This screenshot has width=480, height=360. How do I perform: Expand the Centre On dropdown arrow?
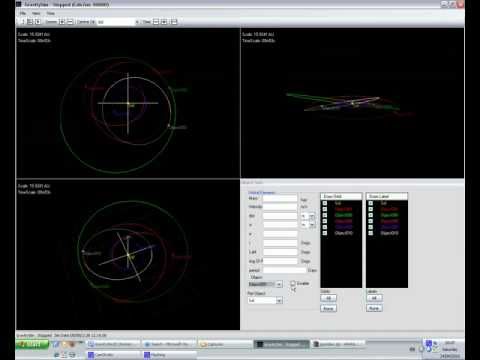[x=137, y=22]
